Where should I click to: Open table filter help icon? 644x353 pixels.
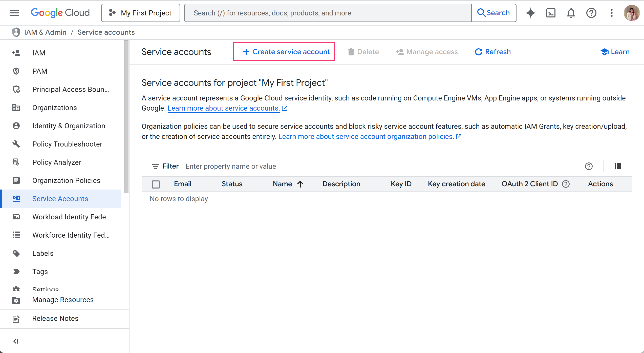(x=589, y=166)
